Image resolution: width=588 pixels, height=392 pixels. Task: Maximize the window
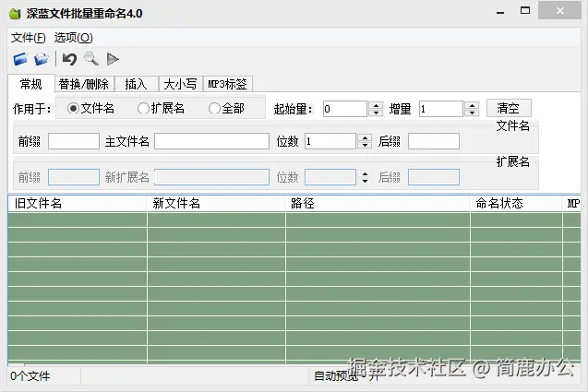(525, 11)
